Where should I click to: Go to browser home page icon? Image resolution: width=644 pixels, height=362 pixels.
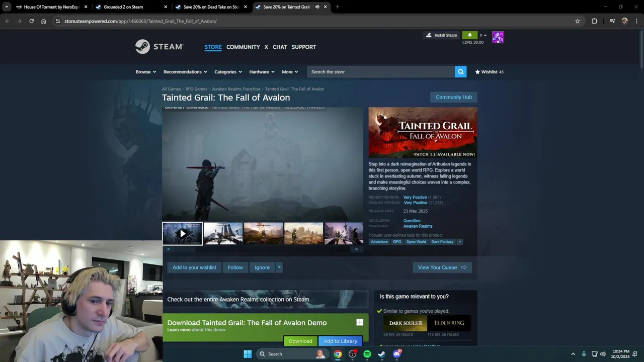[x=43, y=21]
